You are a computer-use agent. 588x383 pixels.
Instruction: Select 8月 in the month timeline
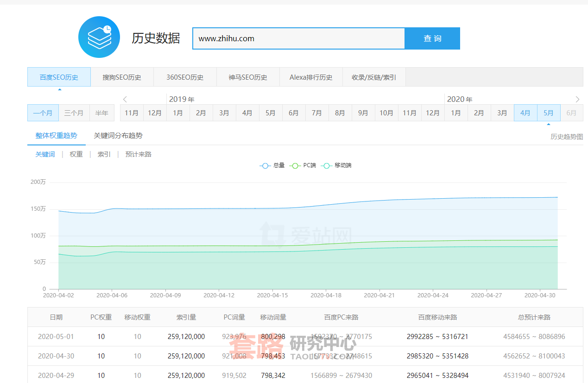coord(340,113)
